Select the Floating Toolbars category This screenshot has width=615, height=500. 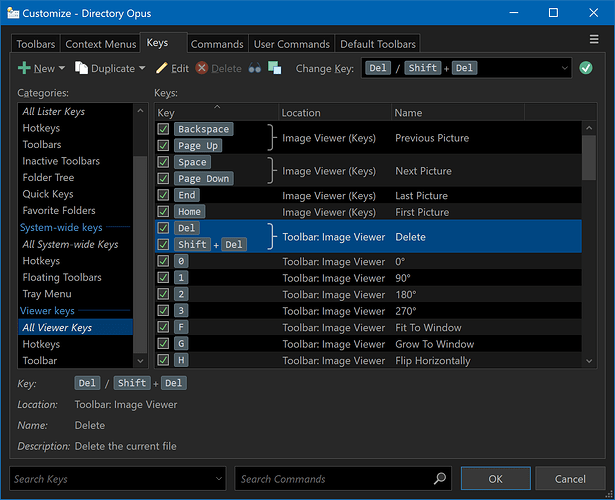coord(75,277)
